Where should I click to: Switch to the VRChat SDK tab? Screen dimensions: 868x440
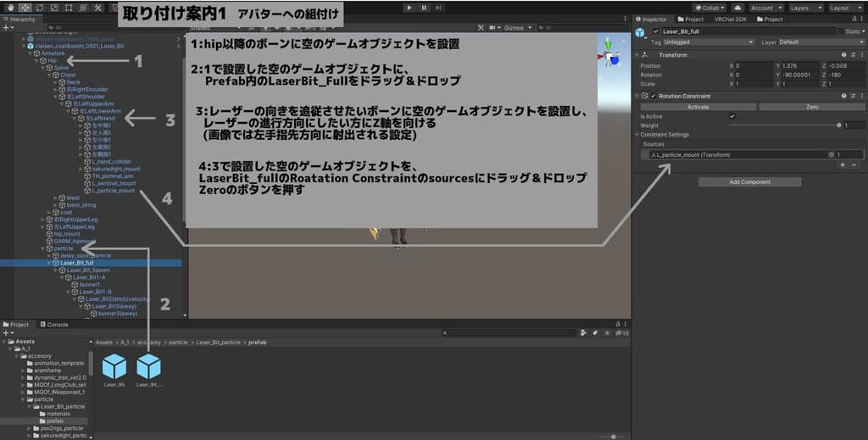point(730,19)
